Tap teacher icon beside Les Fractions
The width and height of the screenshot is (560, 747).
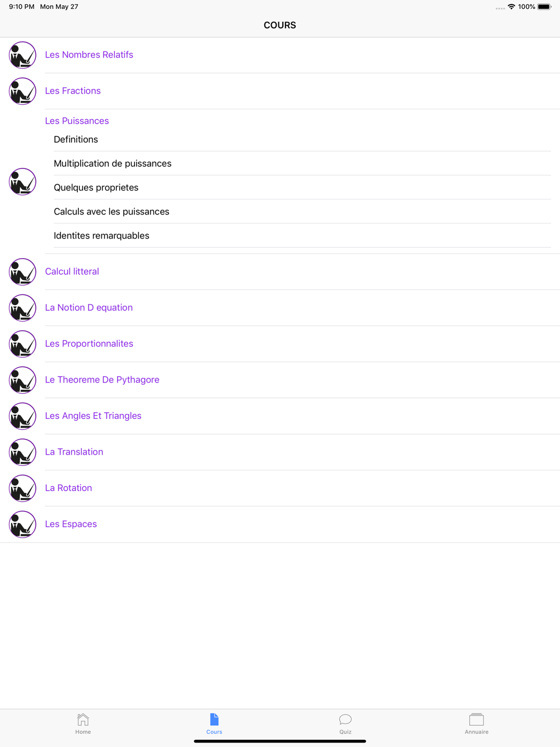click(x=22, y=91)
